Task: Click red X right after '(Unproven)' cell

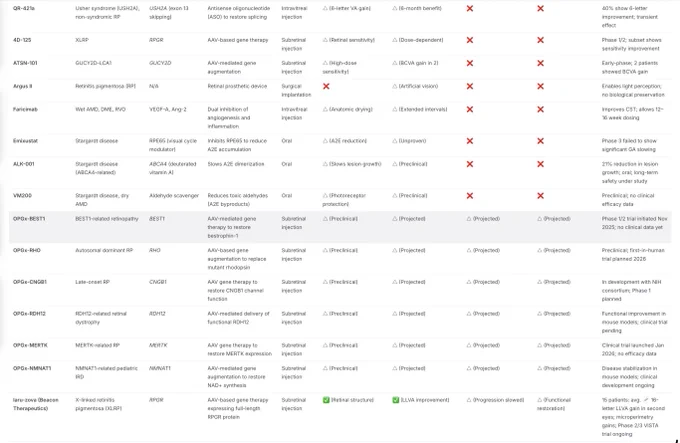Action: 470,141
